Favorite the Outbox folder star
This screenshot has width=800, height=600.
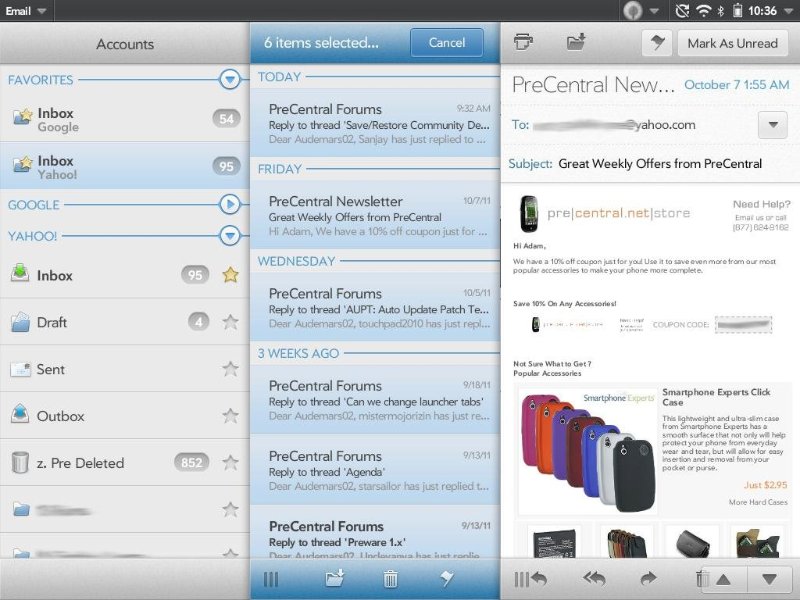tap(231, 415)
